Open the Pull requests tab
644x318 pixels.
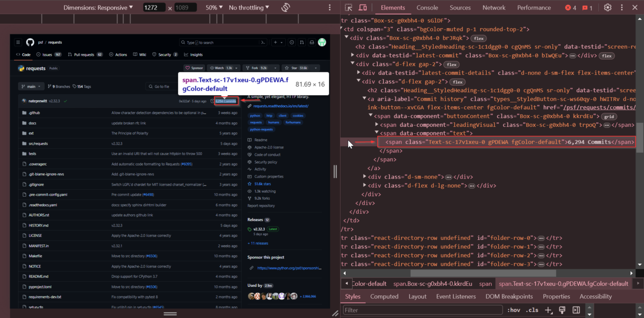(86, 54)
